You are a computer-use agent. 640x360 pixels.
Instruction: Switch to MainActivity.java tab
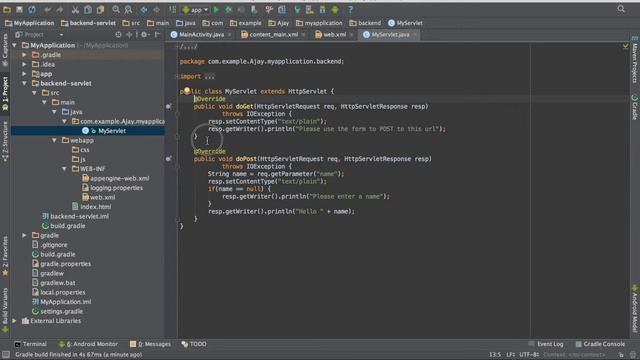(201, 35)
